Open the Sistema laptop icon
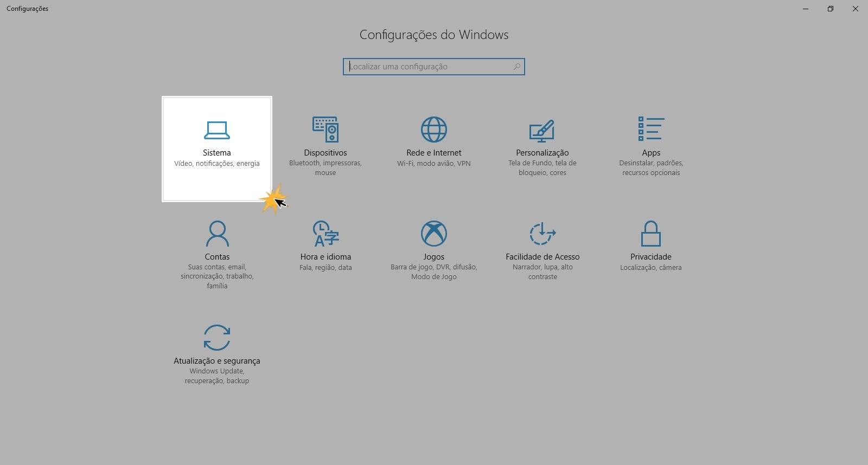Screen dimensions: 868x465 pos(217,130)
